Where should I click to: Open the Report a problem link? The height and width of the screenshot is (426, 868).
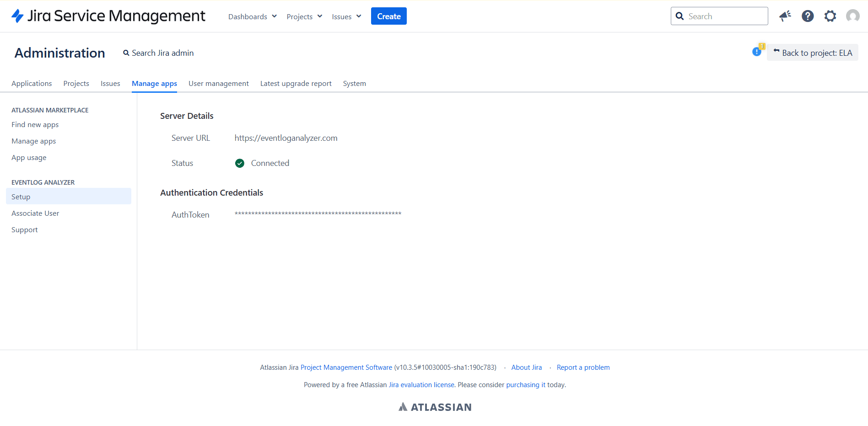[x=583, y=367]
